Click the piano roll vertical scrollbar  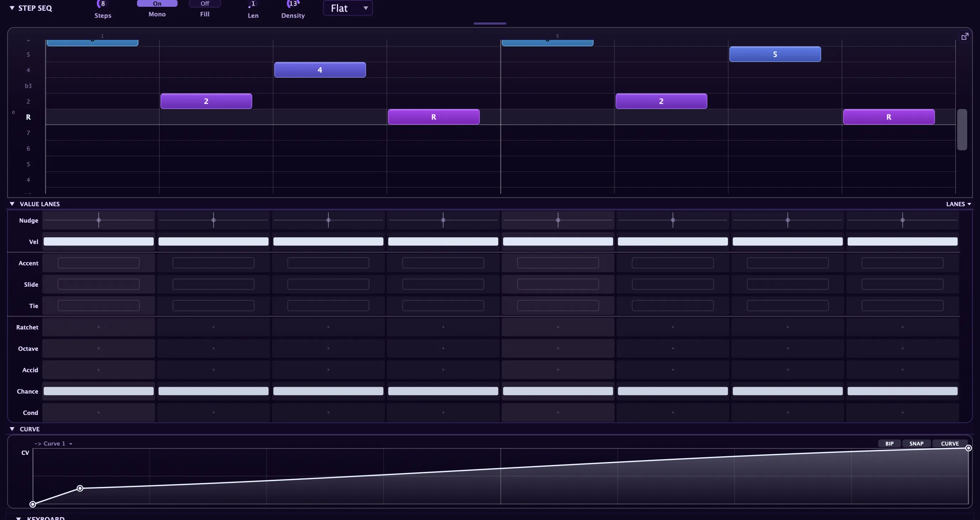click(962, 130)
